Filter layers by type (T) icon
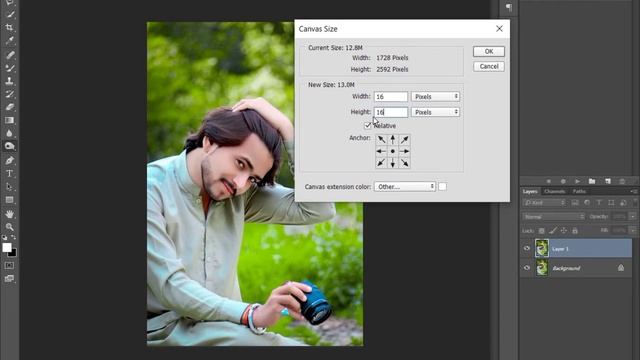Screen dimensions: 640x360 pos(599,202)
